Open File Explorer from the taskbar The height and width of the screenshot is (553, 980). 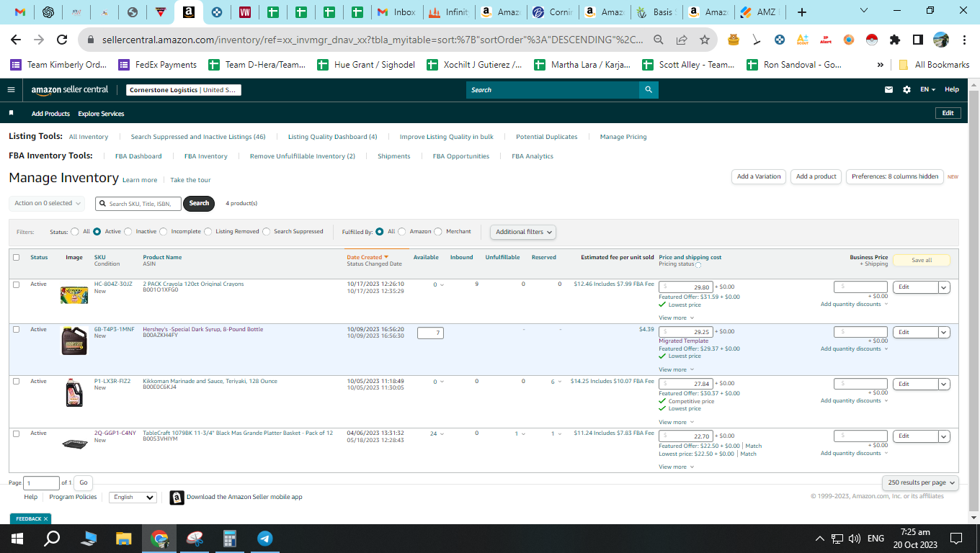click(124, 539)
